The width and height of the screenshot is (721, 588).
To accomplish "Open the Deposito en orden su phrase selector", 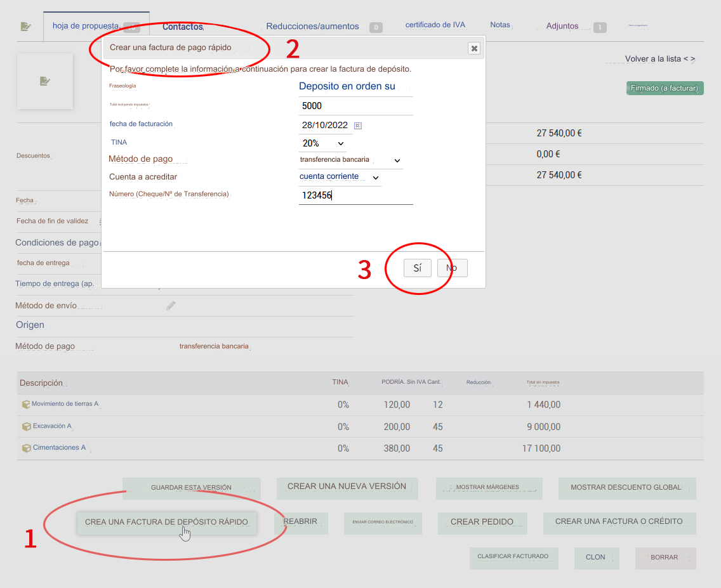I will coord(356,86).
